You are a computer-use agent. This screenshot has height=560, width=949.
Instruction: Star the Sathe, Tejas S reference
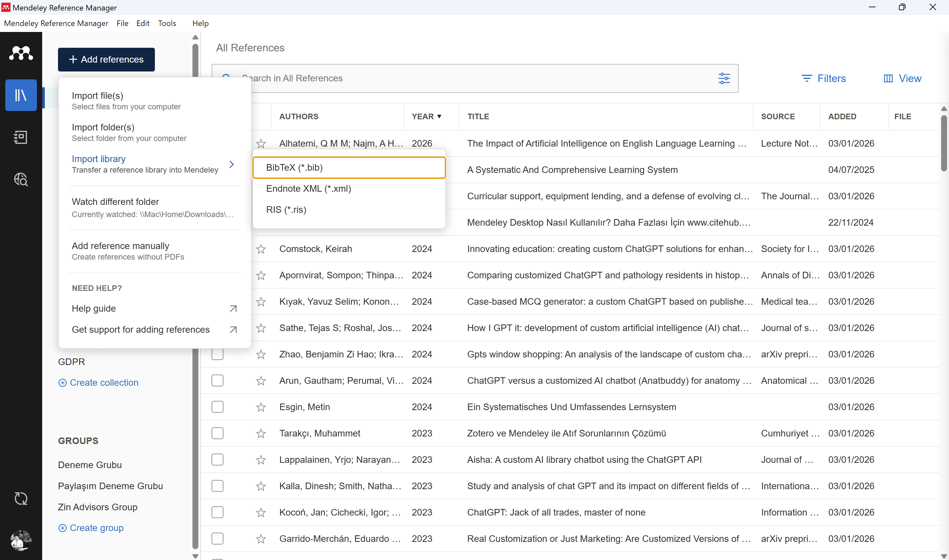[261, 328]
